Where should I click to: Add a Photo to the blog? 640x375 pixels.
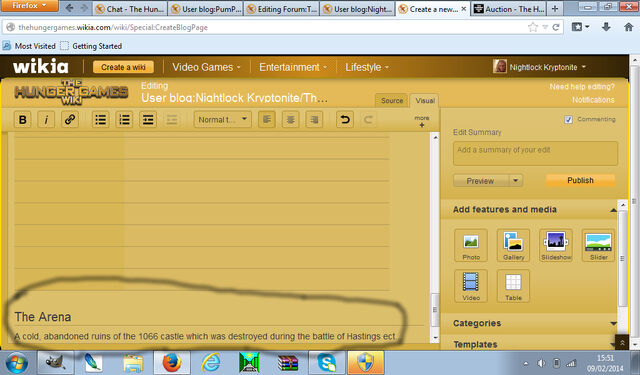point(471,245)
